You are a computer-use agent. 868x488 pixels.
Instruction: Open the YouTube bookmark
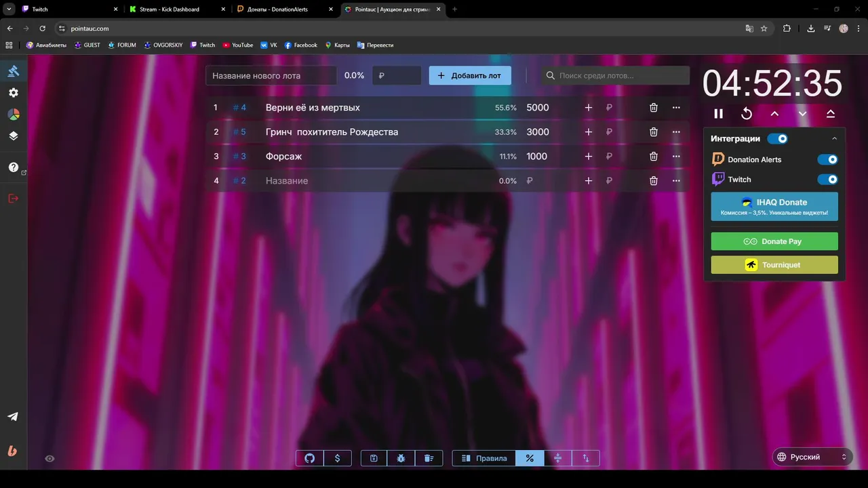238,45
